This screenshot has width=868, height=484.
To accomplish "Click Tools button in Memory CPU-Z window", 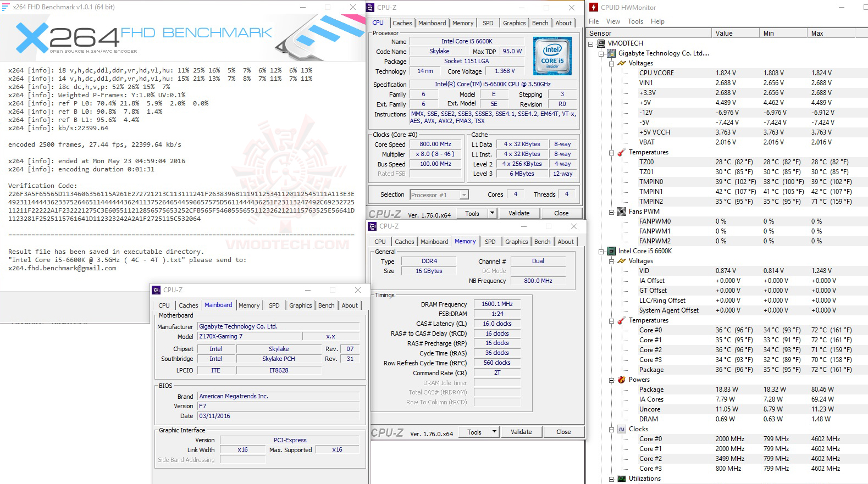I will pos(474,432).
